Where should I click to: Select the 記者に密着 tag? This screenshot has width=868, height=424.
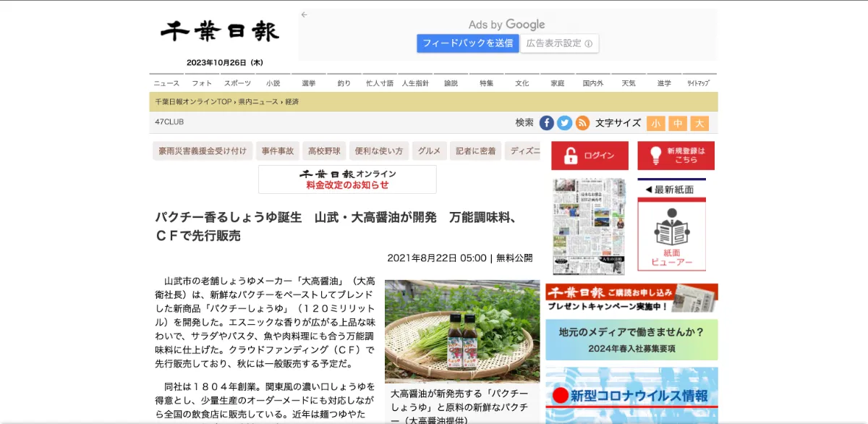[476, 151]
